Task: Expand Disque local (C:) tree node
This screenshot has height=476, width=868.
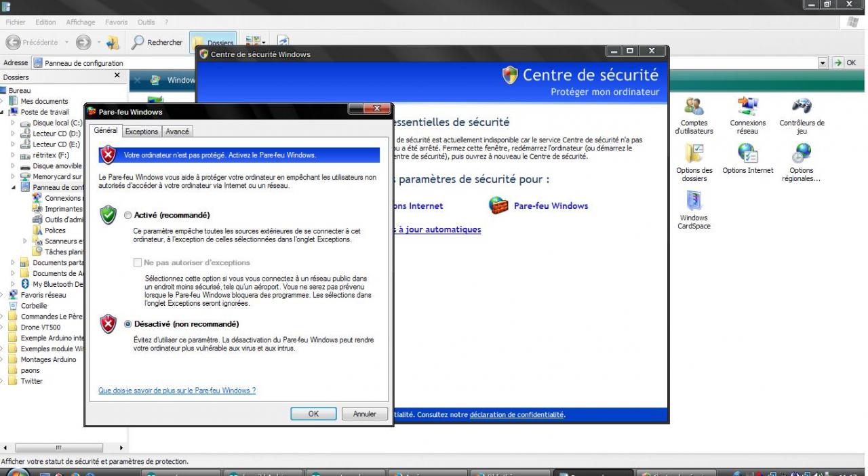Action: point(14,123)
